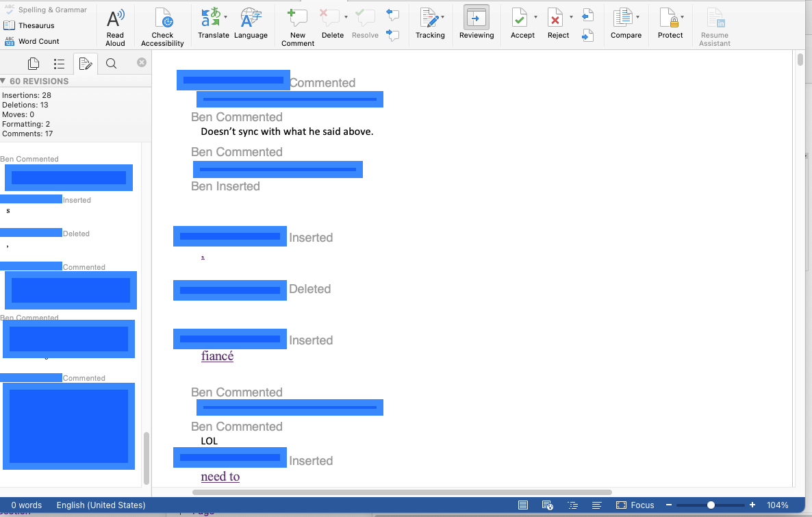
Task: Run Check Accessibility
Action: tap(163, 27)
